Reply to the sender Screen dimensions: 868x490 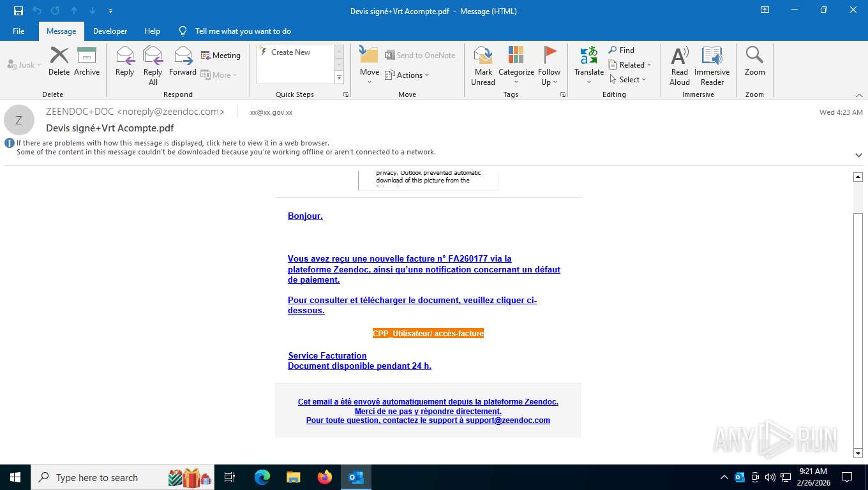pos(125,61)
